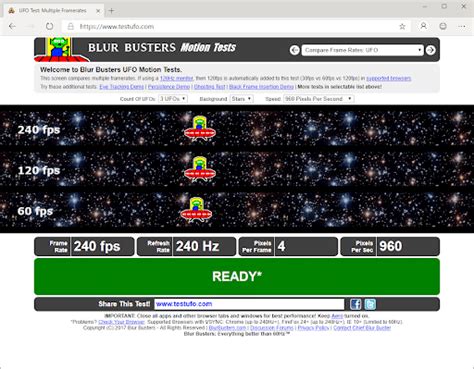This screenshot has height=369, width=474.
Task: Click the UFO in the 120 fps lane
Action: (200, 169)
